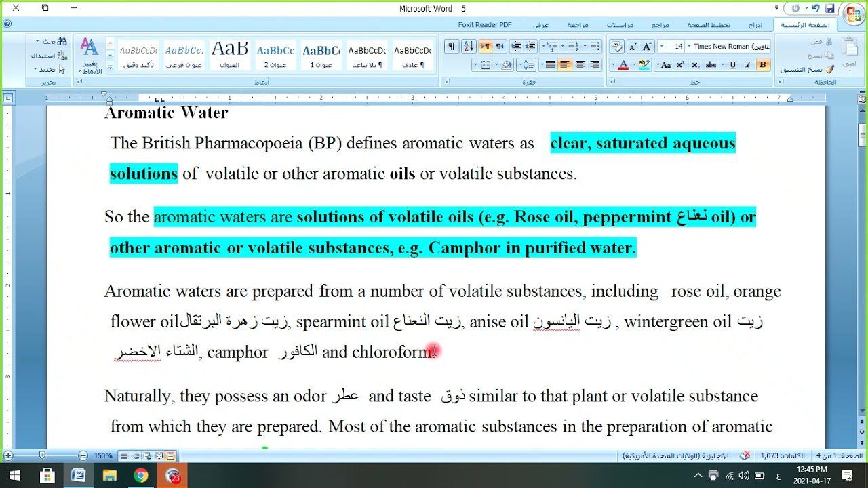This screenshot has width=868, height=488.
Task: Open the highlight color dropdown arrow
Action: [x=634, y=65]
